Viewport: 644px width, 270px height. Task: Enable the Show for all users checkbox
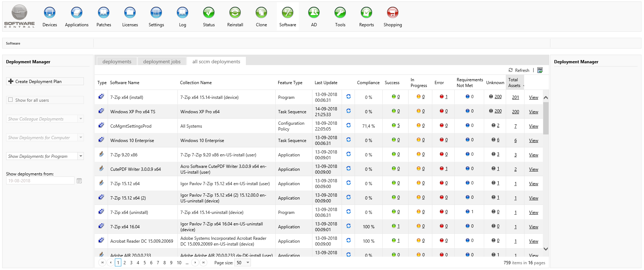pyautogui.click(x=10, y=100)
